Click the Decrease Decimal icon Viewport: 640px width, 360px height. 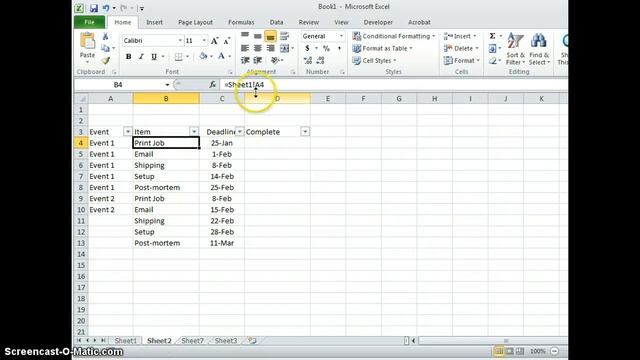point(320,60)
